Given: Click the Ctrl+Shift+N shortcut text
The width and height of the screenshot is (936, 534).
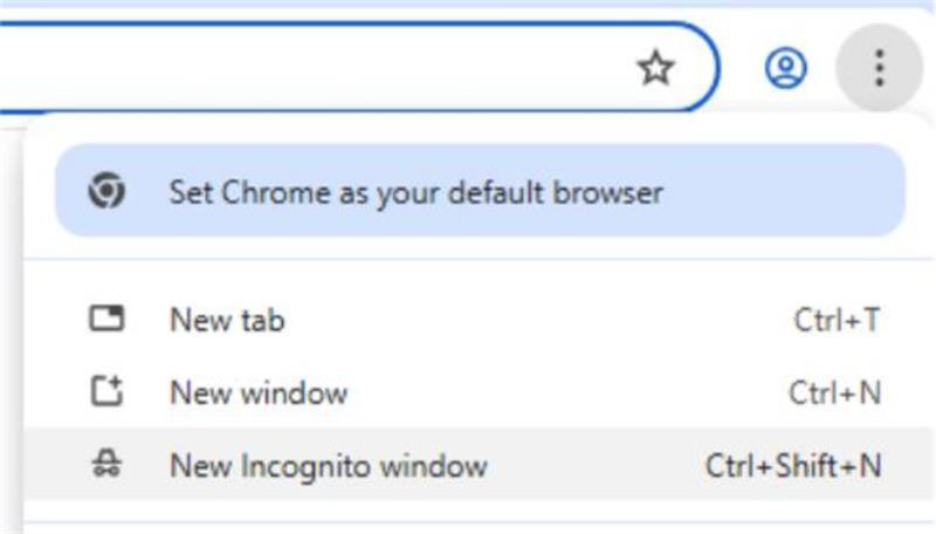Looking at the screenshot, I should [793, 465].
